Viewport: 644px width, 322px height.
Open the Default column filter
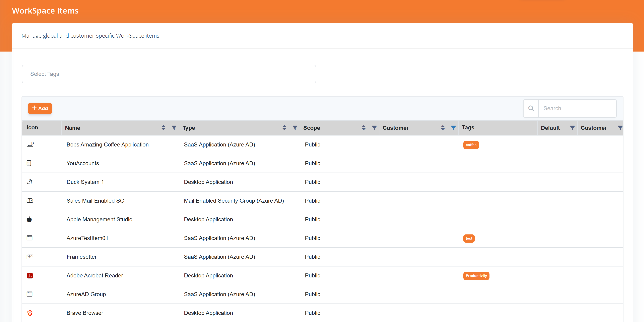(572, 128)
